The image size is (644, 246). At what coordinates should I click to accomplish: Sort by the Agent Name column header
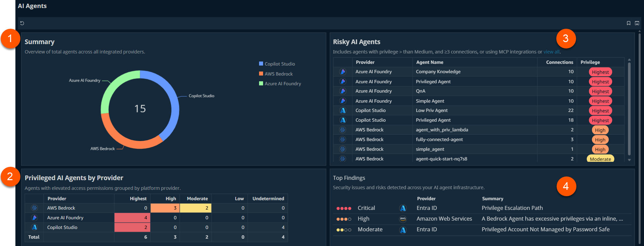(429, 62)
